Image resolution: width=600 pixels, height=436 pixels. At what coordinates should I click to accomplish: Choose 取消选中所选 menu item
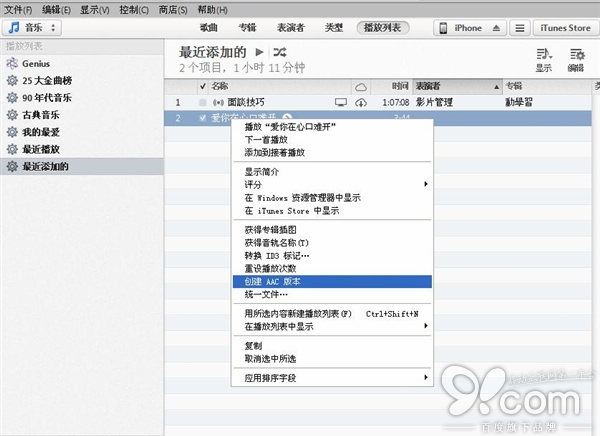[333, 359]
